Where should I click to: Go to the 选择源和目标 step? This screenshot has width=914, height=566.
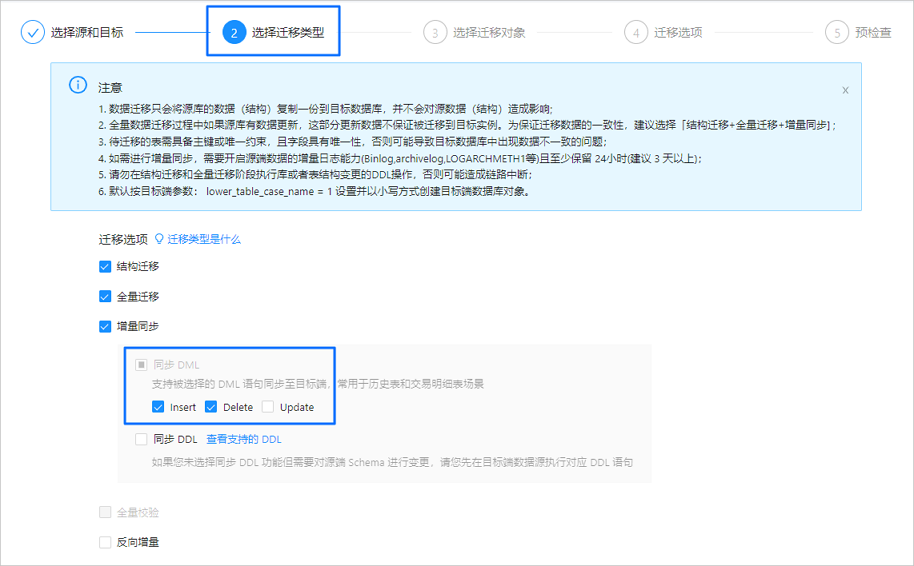click(87, 32)
